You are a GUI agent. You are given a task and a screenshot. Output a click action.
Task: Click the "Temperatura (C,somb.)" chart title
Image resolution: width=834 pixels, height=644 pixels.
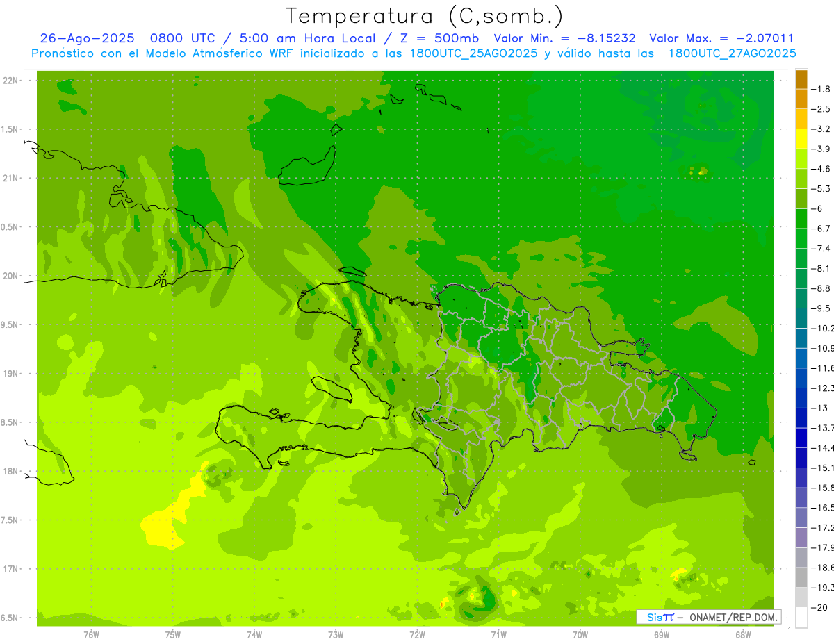coord(425,16)
